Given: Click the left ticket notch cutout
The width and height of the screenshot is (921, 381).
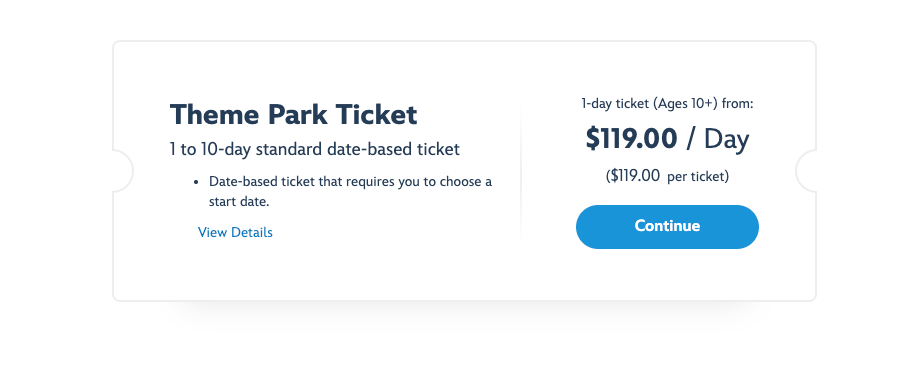Looking at the screenshot, I should [x=123, y=171].
